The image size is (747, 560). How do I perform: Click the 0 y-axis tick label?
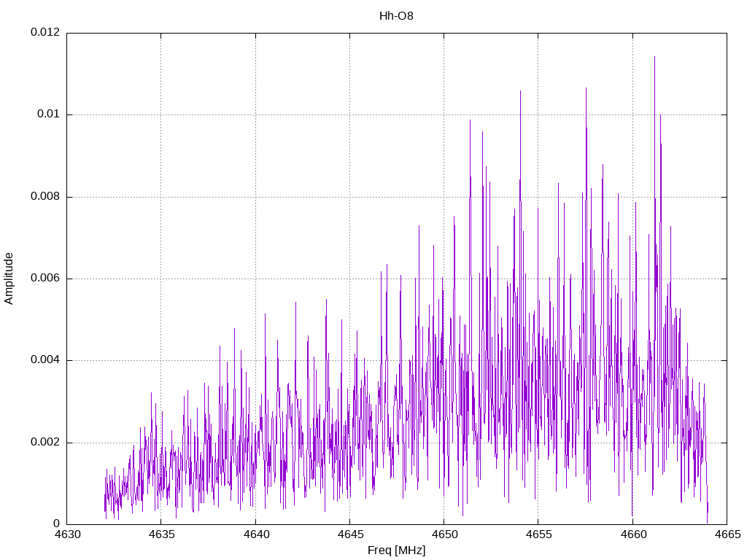(57, 524)
